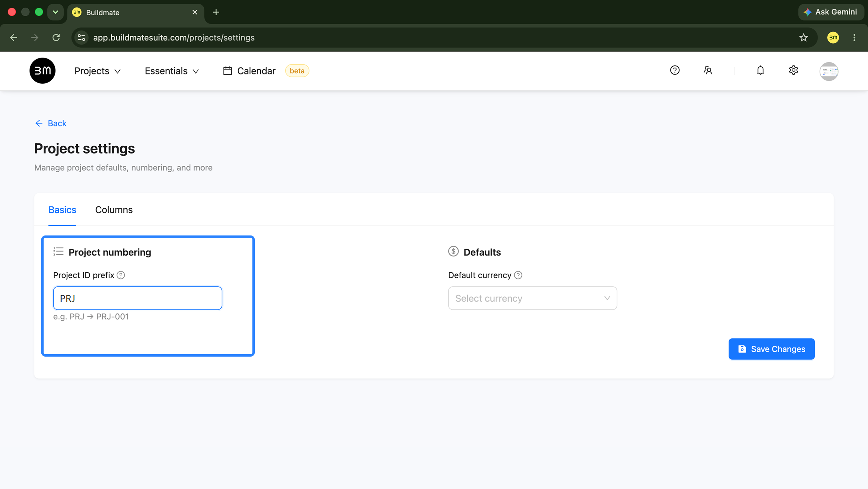This screenshot has height=489, width=868.
Task: Click the Default currency label
Action: pos(479,276)
